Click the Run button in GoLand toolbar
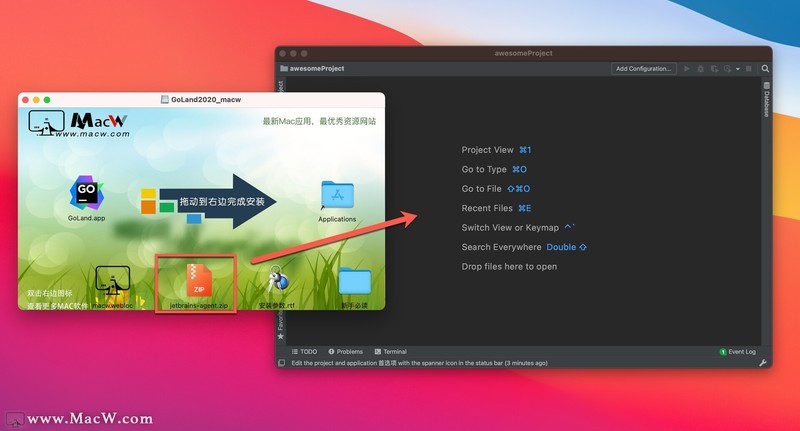Viewport: 800px width, 431px height. (x=687, y=68)
